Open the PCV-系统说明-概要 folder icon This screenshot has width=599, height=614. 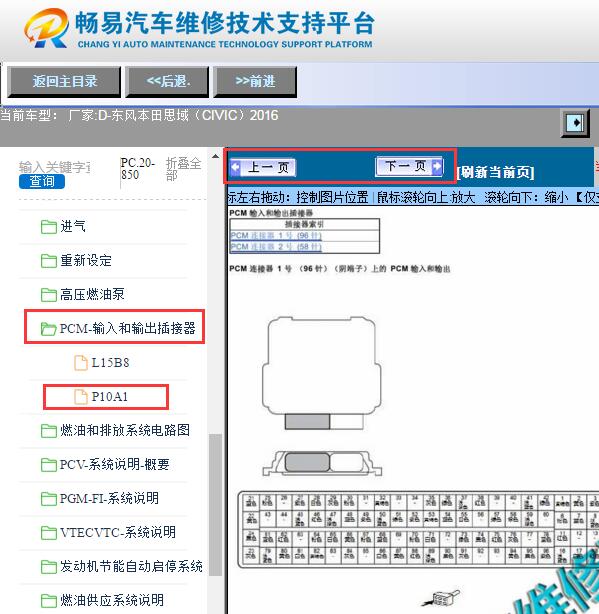coord(49,465)
